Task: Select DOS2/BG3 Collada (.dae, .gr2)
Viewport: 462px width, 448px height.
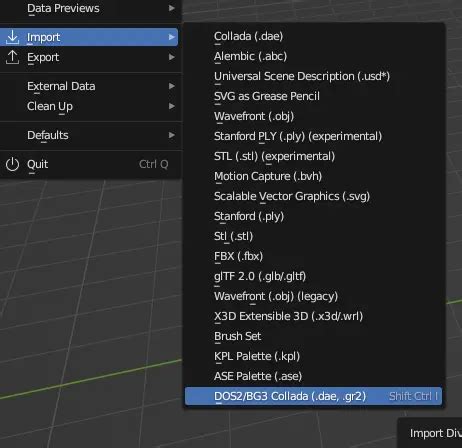Action: click(313, 396)
